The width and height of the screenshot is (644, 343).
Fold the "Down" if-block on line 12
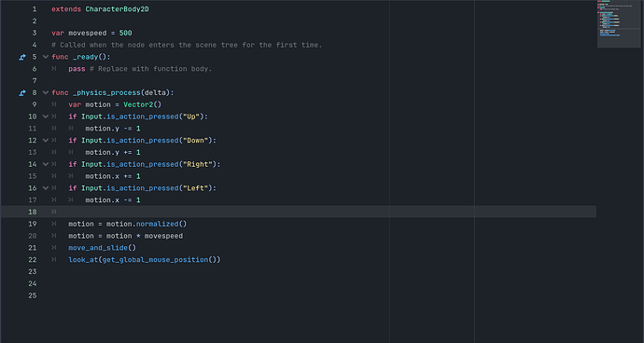pyautogui.click(x=46, y=141)
